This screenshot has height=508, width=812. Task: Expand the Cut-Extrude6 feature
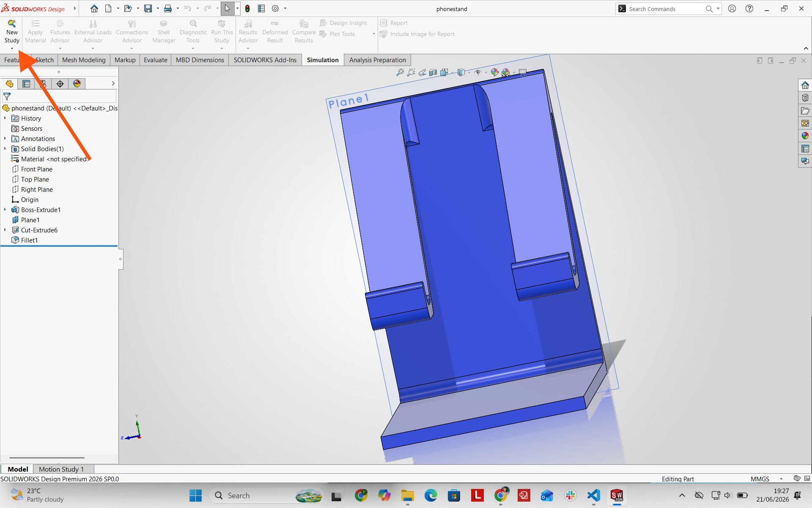point(5,230)
